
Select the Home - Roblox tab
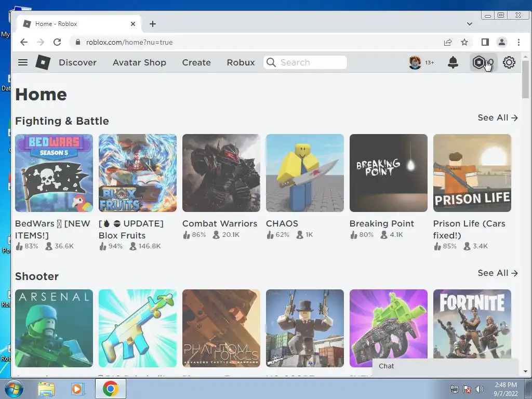pos(79,24)
